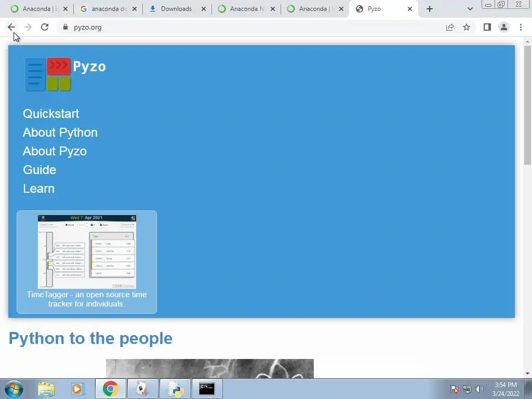Open Chrome's three-dot menu
Image resolution: width=532 pixels, height=399 pixels.
click(x=521, y=27)
